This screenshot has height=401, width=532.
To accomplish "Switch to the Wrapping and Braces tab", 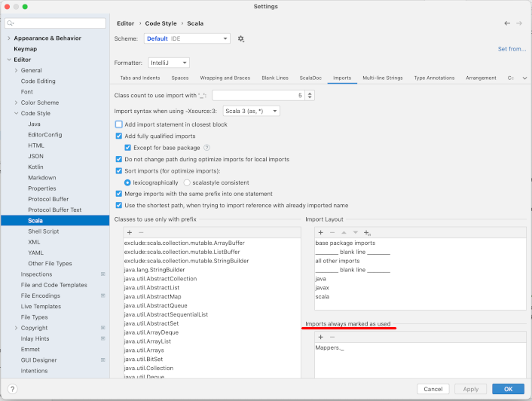I will tap(225, 78).
